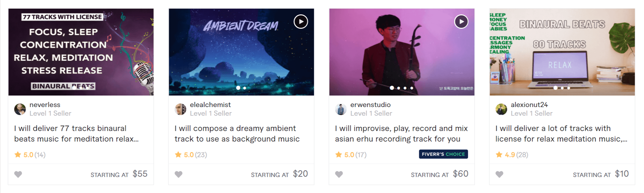Open the elealchemist seller profile link
644x193 pixels.
coord(210,105)
